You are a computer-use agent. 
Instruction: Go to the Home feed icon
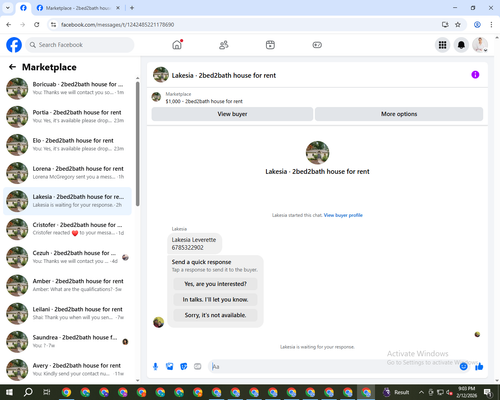pyautogui.click(x=177, y=45)
